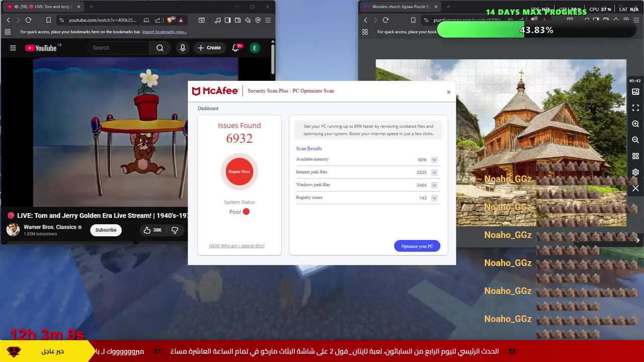Expand the Internet junk files row
Viewport: 644px width, 362px height.
pos(434,172)
